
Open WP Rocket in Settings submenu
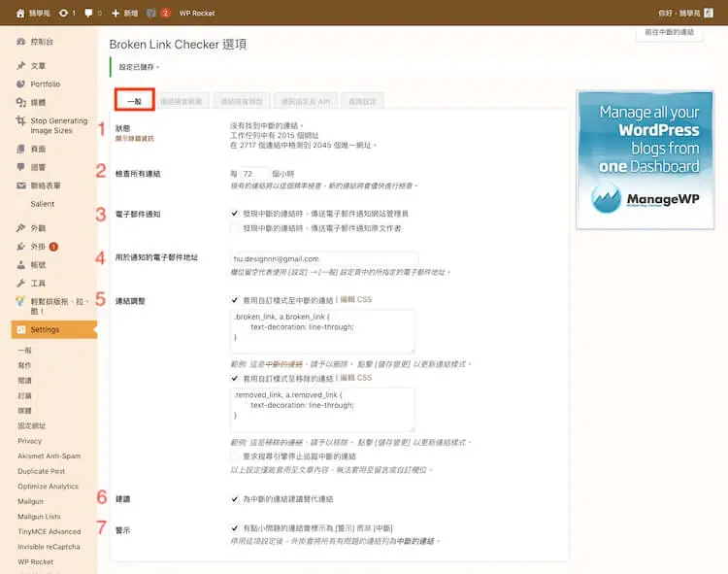click(x=35, y=561)
